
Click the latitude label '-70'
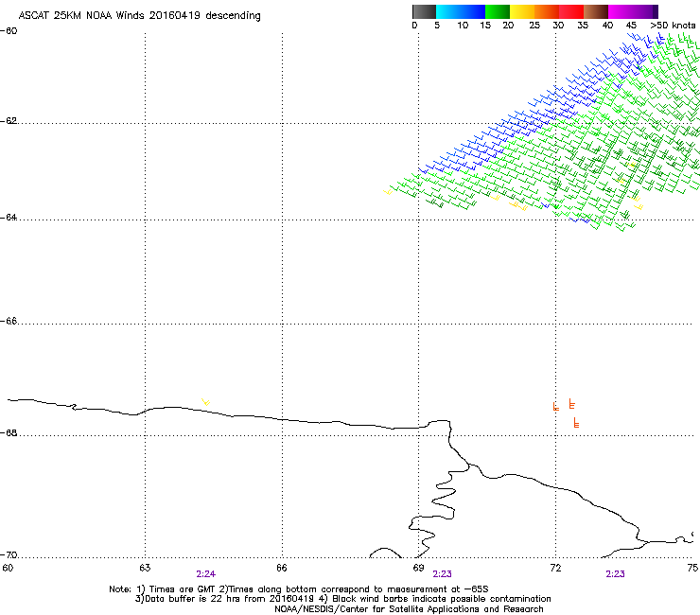click(x=9, y=555)
